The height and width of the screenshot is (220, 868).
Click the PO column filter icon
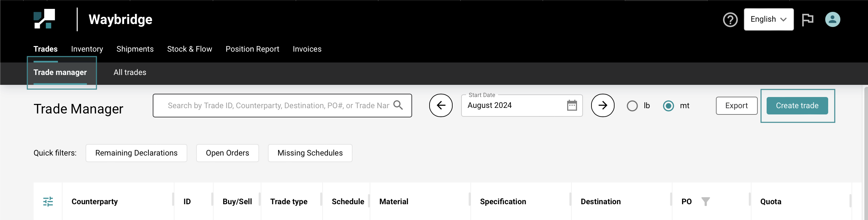pos(705,202)
